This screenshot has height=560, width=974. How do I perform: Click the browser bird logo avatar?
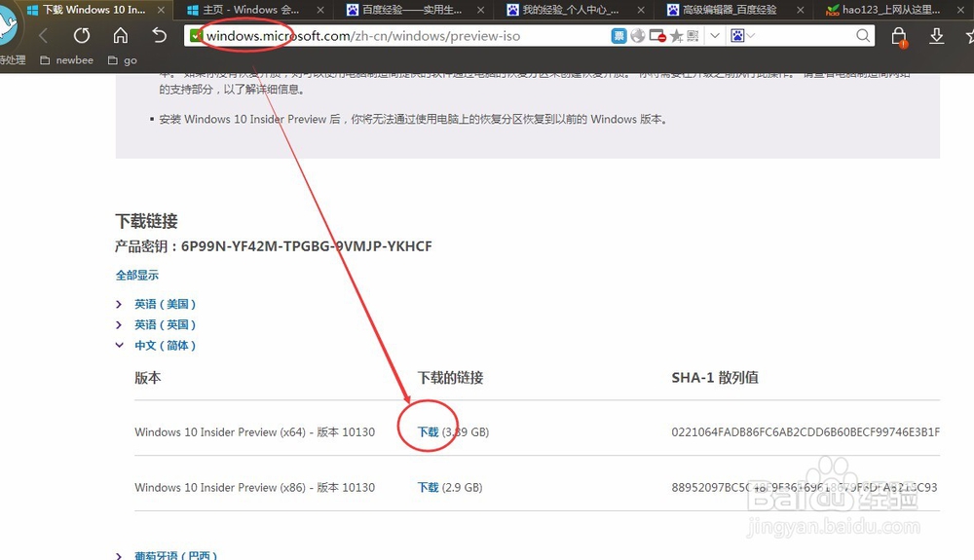8,26
